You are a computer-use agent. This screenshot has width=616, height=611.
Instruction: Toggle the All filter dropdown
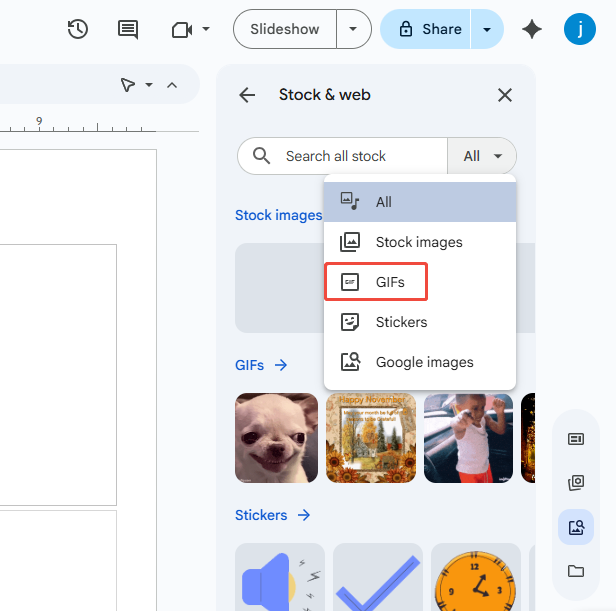tap(482, 156)
